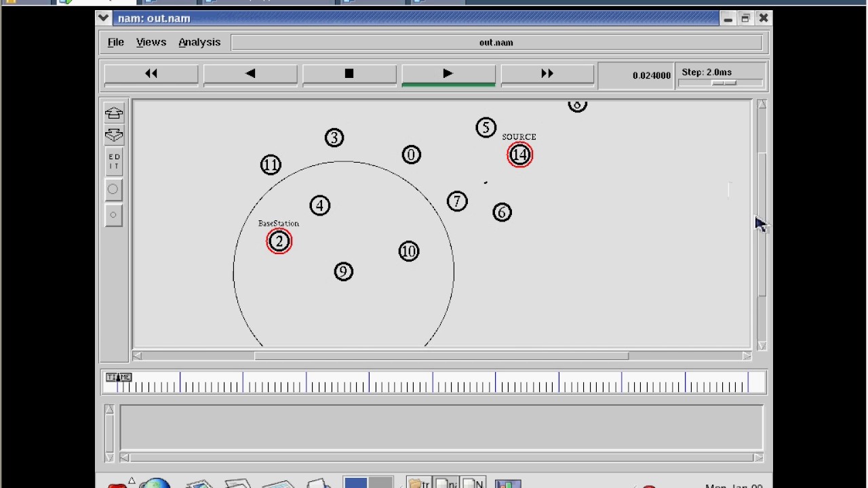The width and height of the screenshot is (868, 488).
Task: Click the canvas scroll-right arrow
Action: pos(747,356)
